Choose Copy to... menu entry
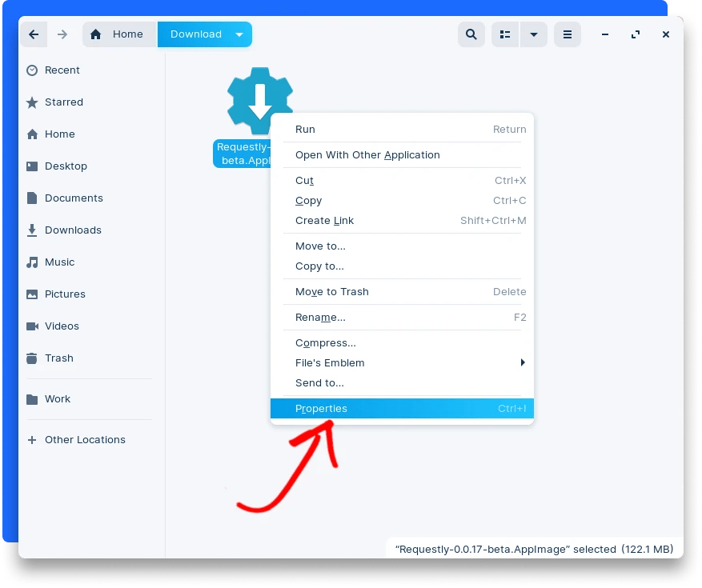 pyautogui.click(x=402, y=266)
